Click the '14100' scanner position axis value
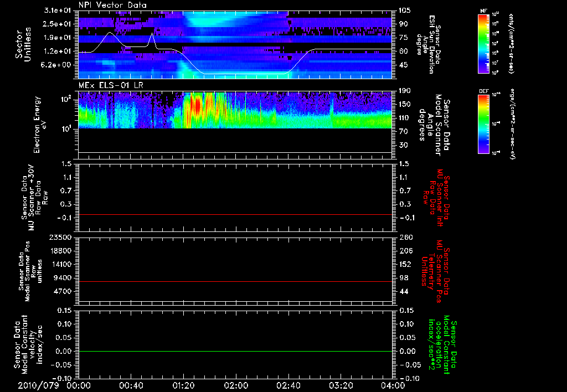 [x=61, y=264]
